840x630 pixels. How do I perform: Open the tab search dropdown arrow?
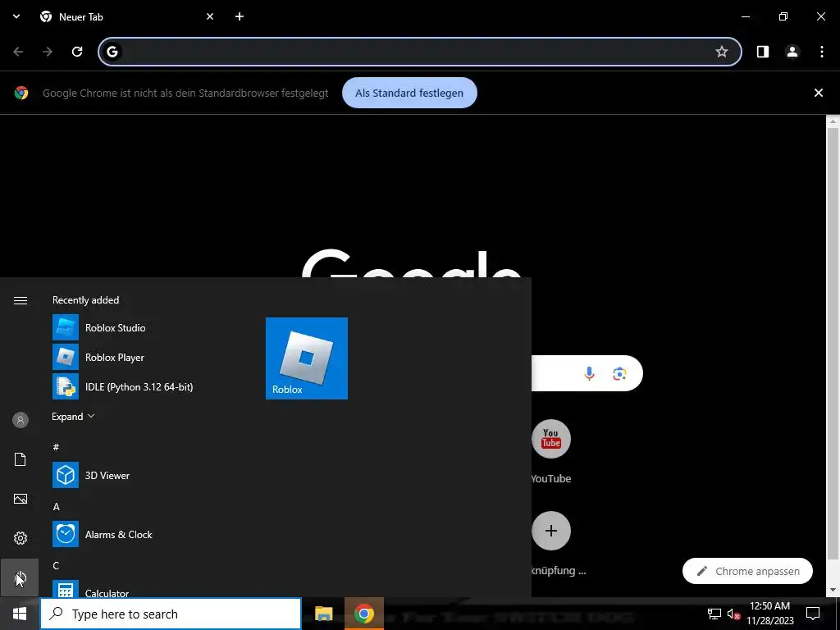tap(16, 16)
